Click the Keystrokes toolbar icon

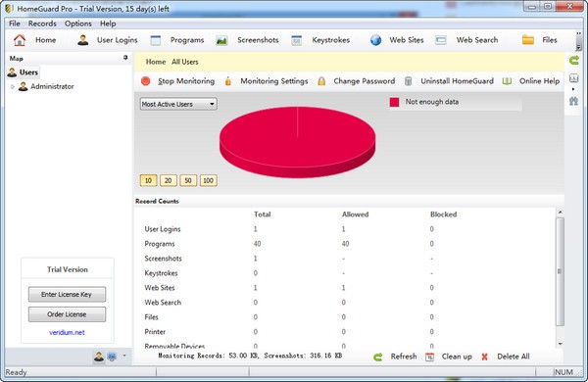click(296, 40)
